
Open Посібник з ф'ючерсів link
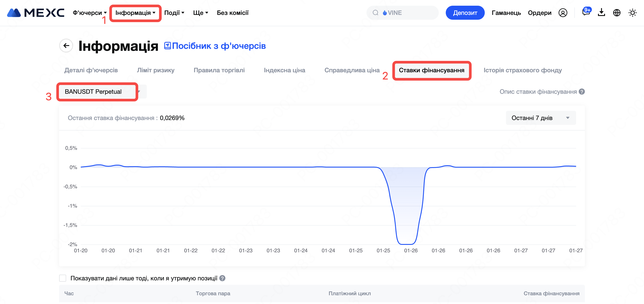coord(215,46)
